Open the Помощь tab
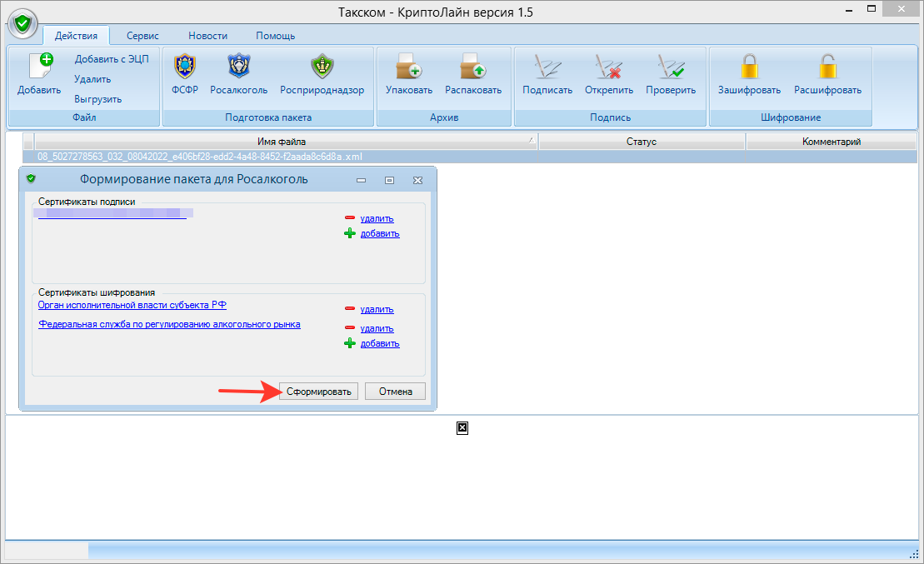The width and height of the screenshot is (924, 564). (275, 35)
